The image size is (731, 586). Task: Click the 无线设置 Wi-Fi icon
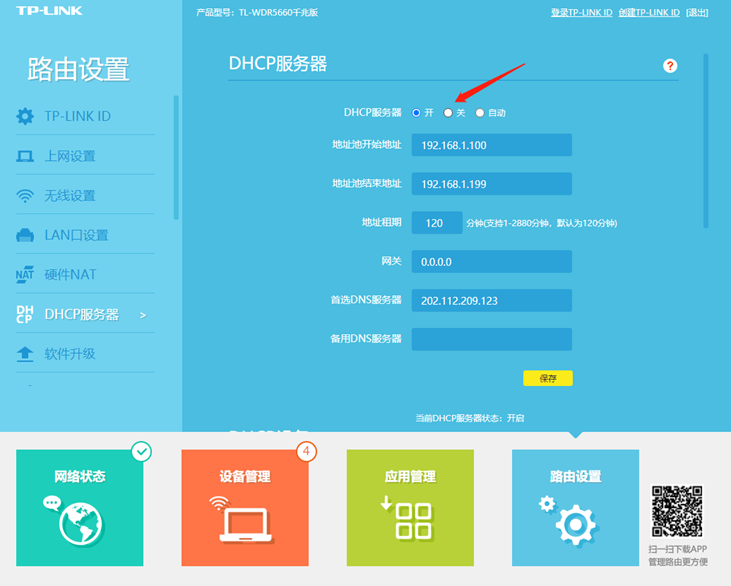coord(25,196)
